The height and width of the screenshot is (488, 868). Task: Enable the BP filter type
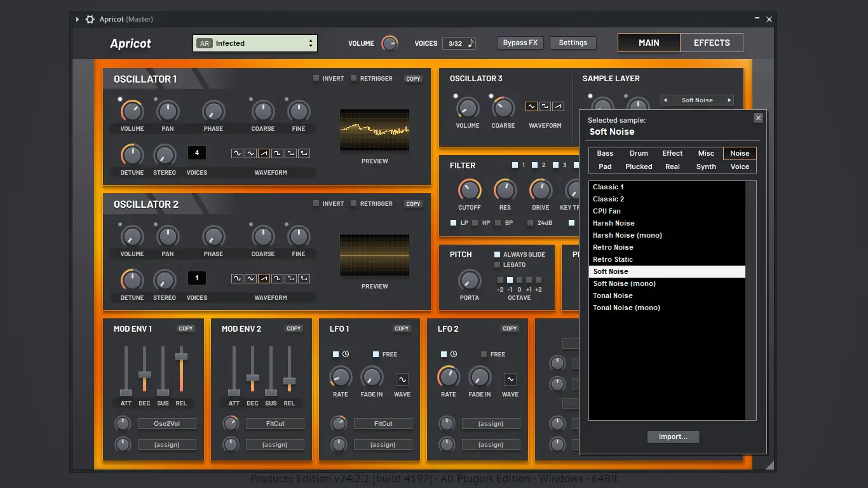(x=498, y=223)
